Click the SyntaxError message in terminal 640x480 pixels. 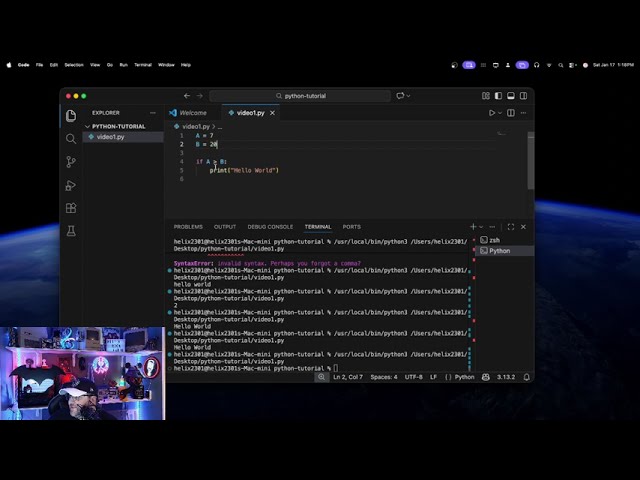coord(267,263)
